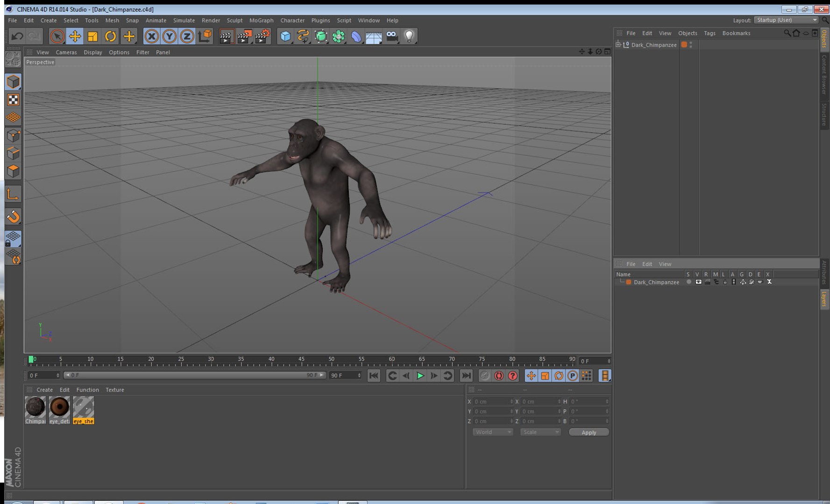Switch to Edges mode
This screenshot has height=504, width=830.
point(13,153)
